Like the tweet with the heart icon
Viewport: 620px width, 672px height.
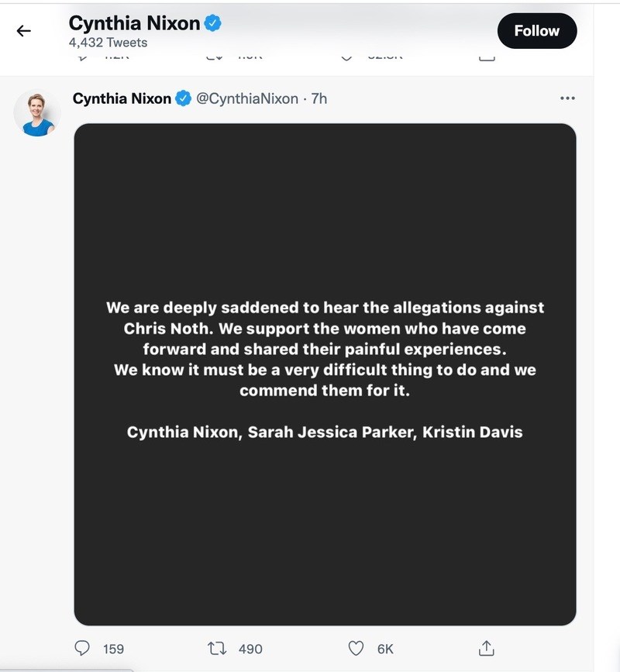pyautogui.click(x=356, y=648)
